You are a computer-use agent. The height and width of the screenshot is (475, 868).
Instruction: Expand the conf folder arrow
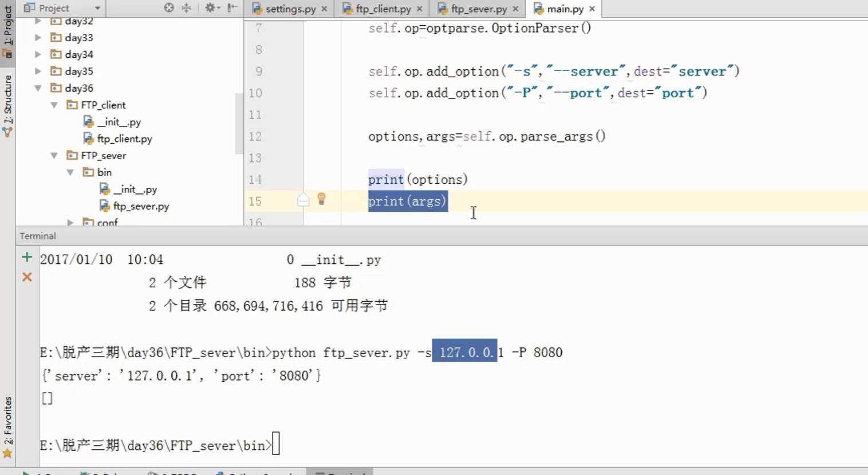(70, 222)
